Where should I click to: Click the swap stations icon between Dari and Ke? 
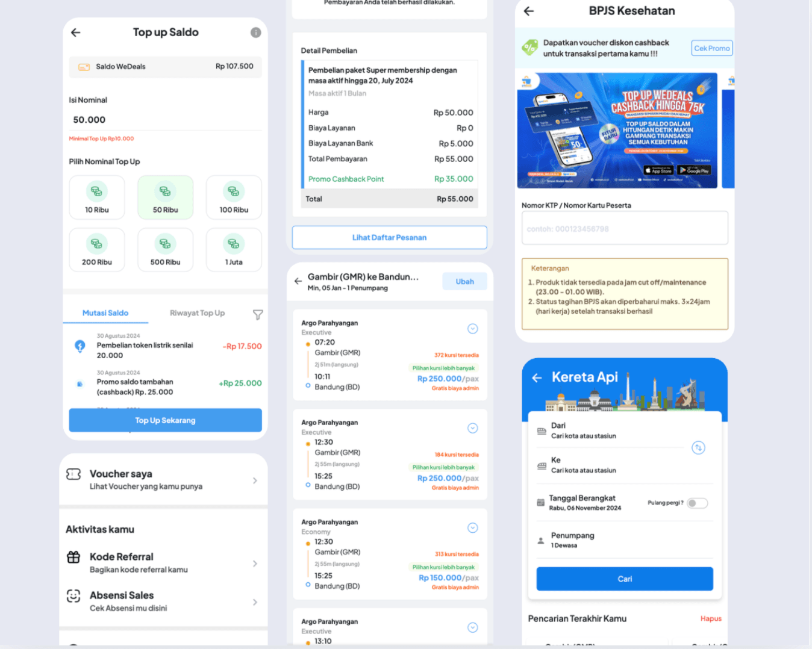[699, 448]
